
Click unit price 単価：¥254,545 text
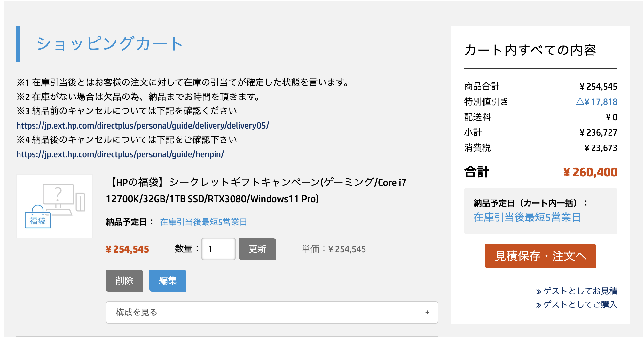coord(334,249)
